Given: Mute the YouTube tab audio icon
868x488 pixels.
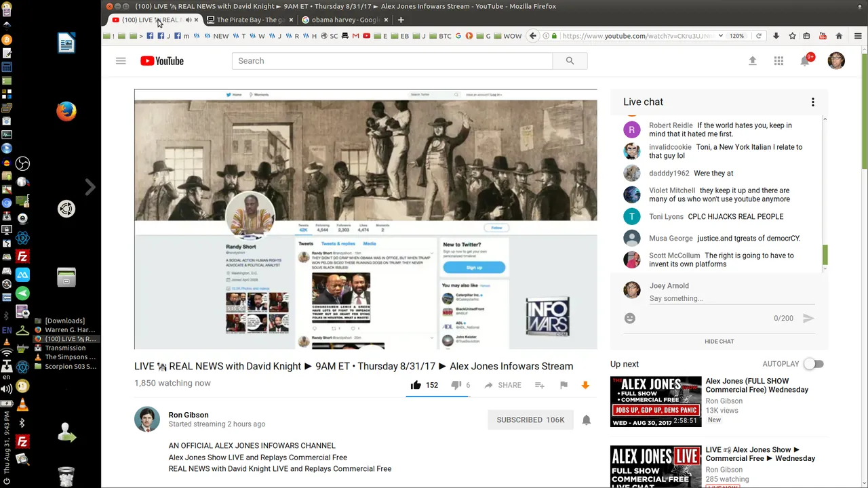Looking at the screenshot, I should 188,20.
